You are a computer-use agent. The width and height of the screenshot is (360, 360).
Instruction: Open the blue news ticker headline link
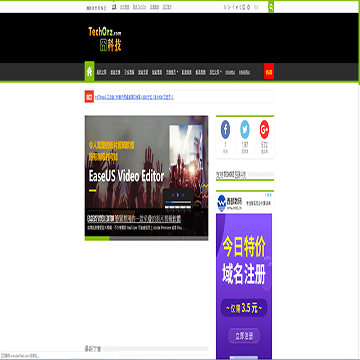click(134, 97)
